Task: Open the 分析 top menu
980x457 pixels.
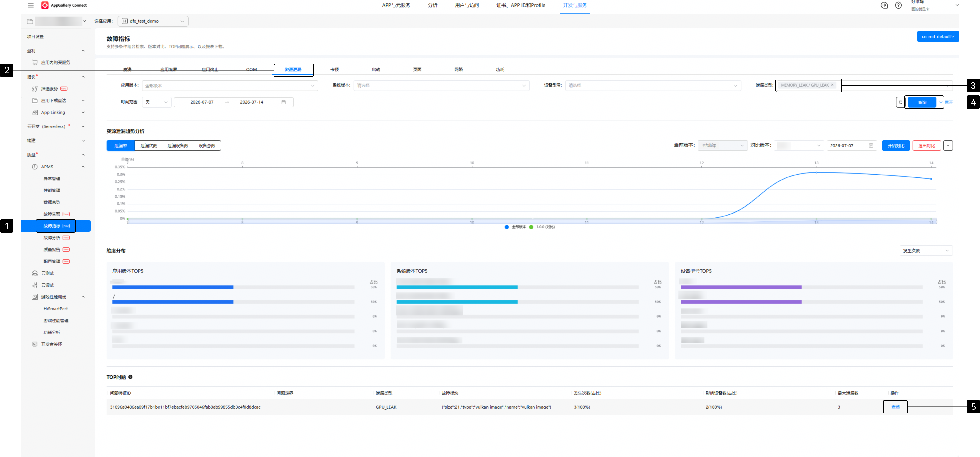Action: point(432,5)
